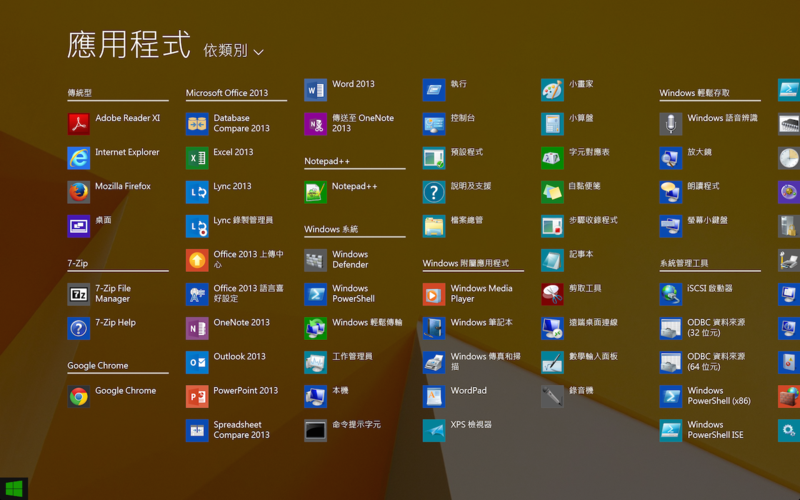The image size is (800, 500).
Task: Click the Windows 筆記本 label
Action: pyautogui.click(x=482, y=322)
